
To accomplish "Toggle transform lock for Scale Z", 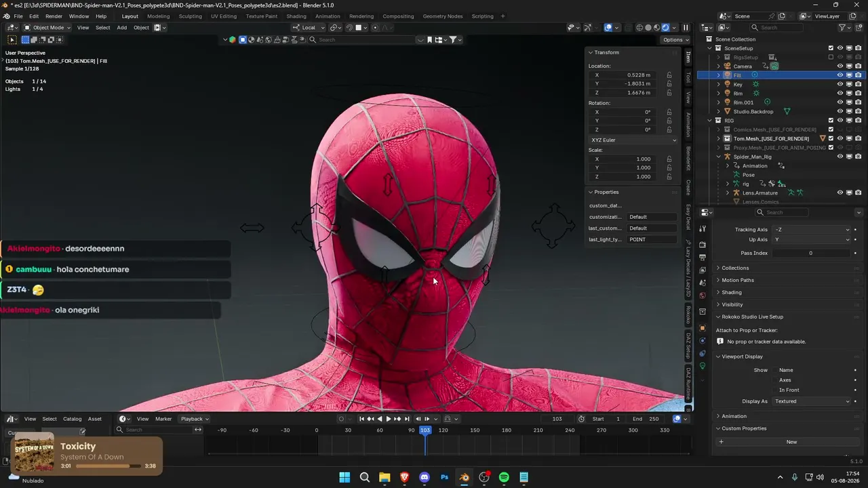I will (669, 177).
